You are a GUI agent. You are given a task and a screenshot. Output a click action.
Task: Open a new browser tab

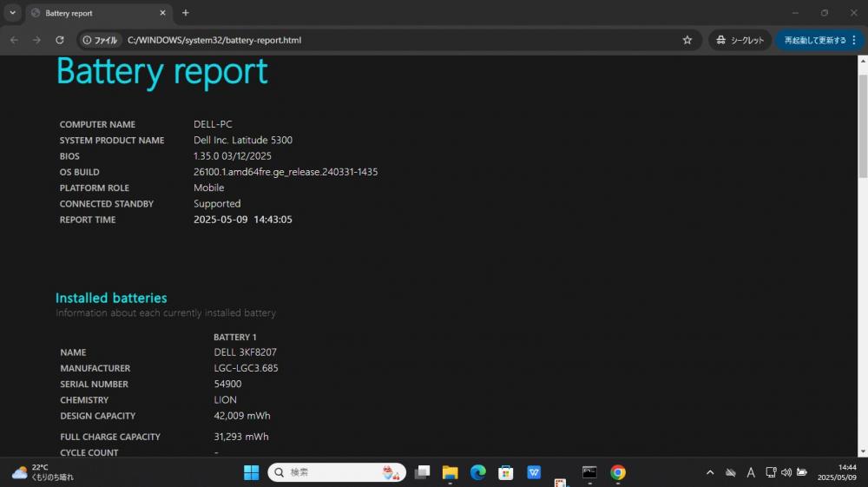pos(186,13)
